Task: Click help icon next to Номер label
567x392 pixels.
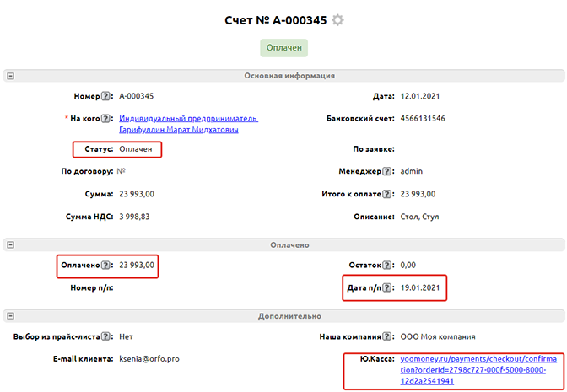Action: pos(107,97)
